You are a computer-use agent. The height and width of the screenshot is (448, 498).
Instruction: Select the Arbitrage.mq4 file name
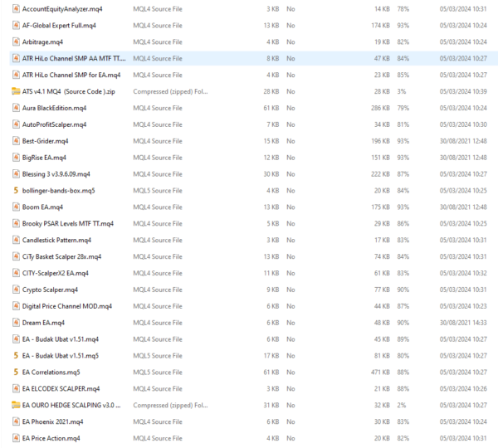click(x=42, y=42)
